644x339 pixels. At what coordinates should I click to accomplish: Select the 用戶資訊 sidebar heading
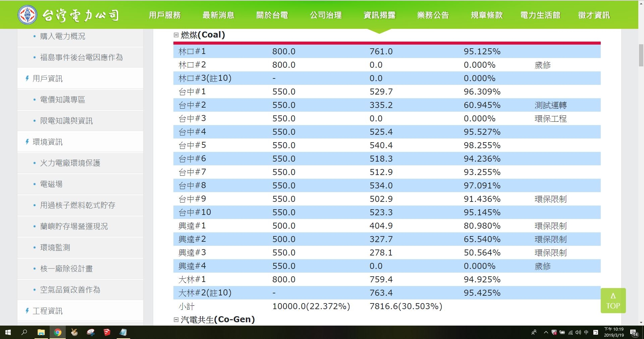click(48, 78)
